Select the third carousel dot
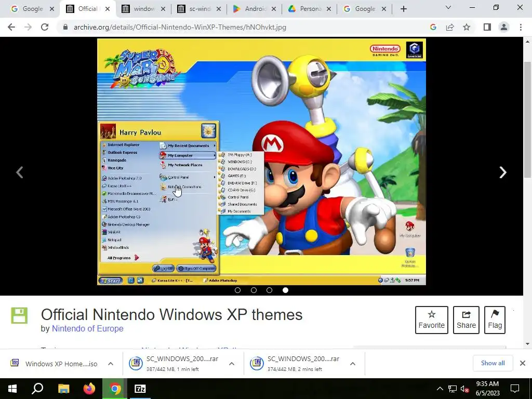Image resolution: width=532 pixels, height=399 pixels. (x=270, y=290)
